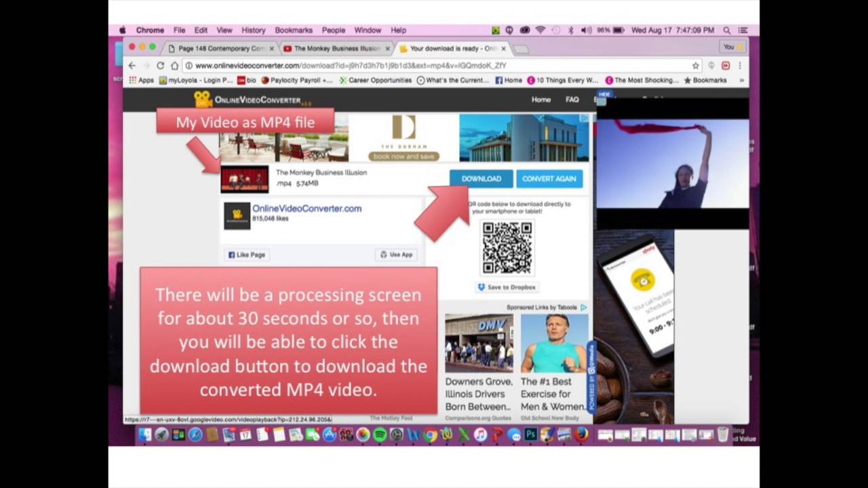
Task: Close the Your download is ready tab
Action: [503, 49]
